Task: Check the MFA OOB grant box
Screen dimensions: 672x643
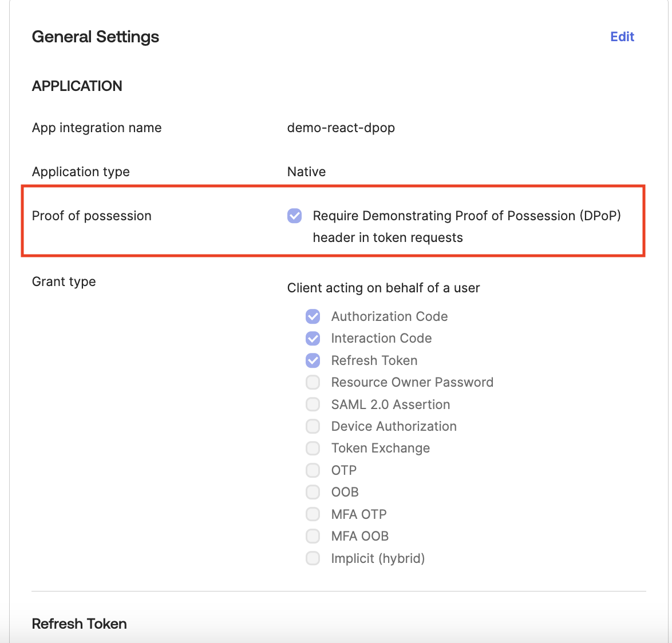Action: (x=313, y=536)
